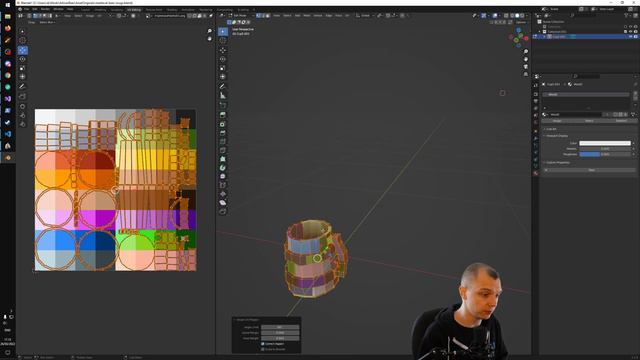Choose the Loop Cut tool
Viewport: 640px width, 360px height.
pos(223,142)
